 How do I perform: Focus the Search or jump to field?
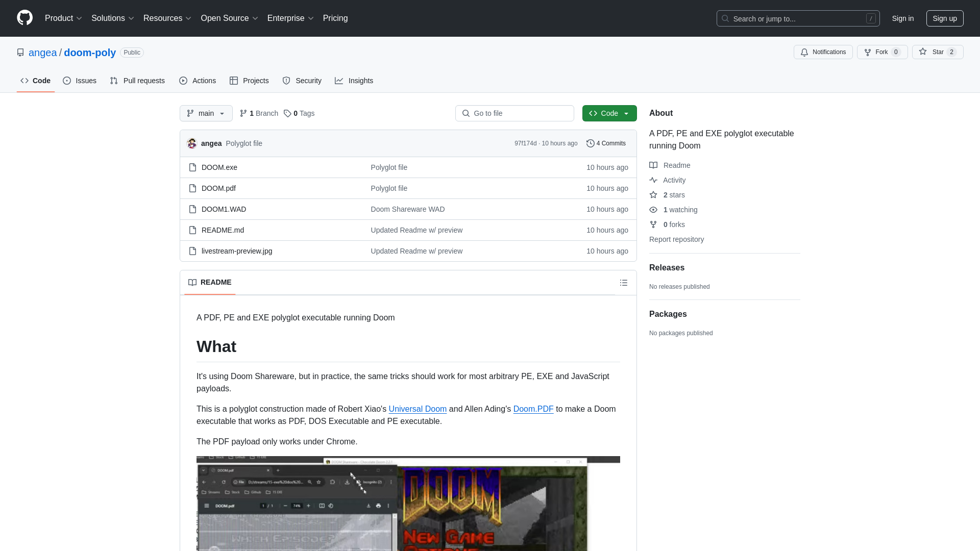[798, 18]
